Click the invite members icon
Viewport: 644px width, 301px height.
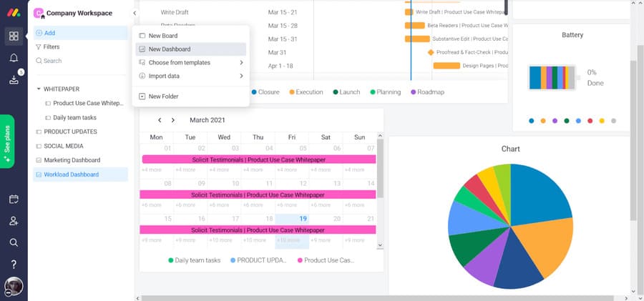pos(14,221)
